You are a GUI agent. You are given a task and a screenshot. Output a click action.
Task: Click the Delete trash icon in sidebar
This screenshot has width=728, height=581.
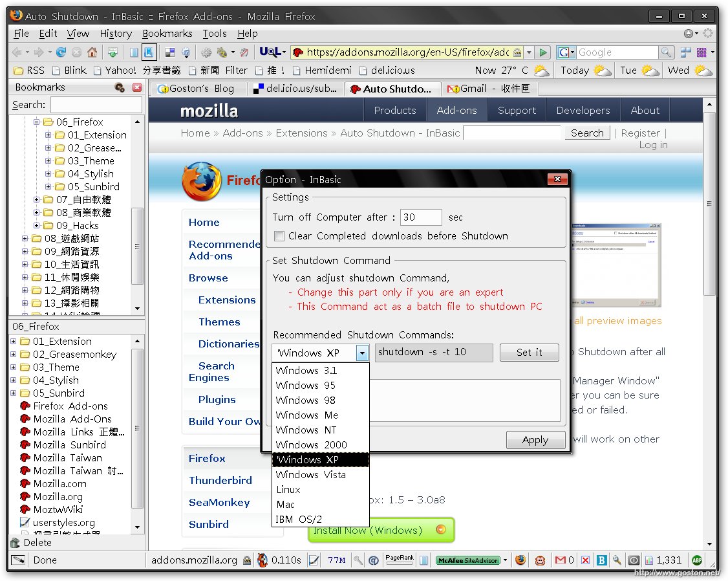(16, 542)
